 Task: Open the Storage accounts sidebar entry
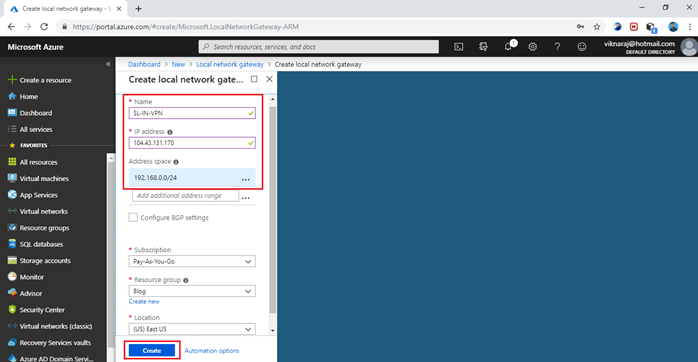coord(45,260)
